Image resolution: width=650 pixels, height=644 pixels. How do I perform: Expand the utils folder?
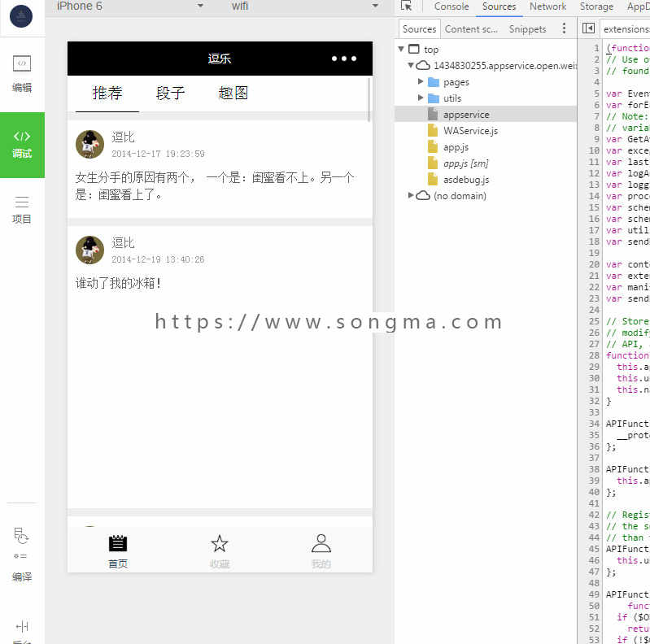(421, 98)
